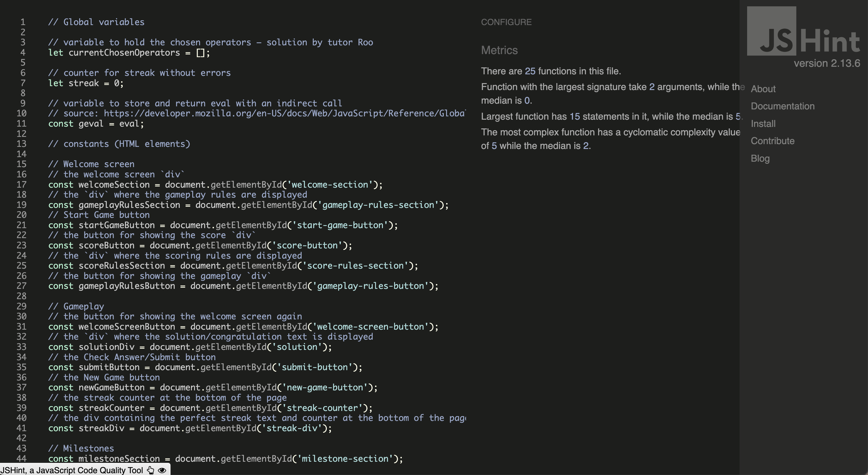Click the 25 functions count in Metrics
Image resolution: width=868 pixels, height=475 pixels.
click(x=530, y=71)
